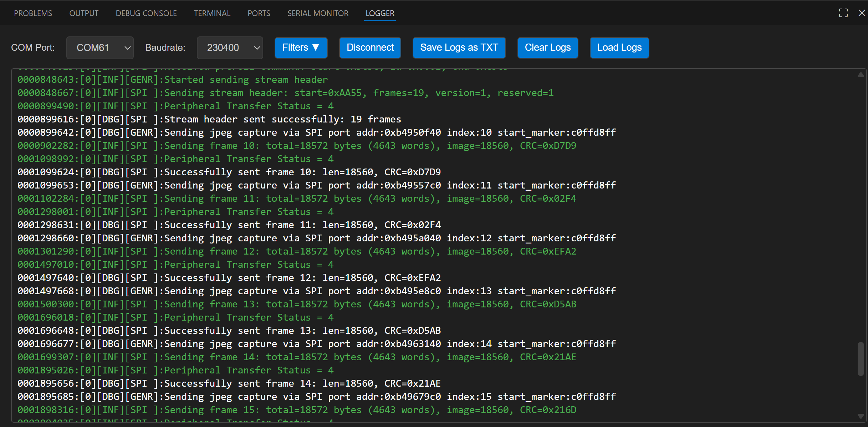Click 'Stream header sent successfully: 19 frames' line
Image resolution: width=868 pixels, height=427 pixels.
209,119
